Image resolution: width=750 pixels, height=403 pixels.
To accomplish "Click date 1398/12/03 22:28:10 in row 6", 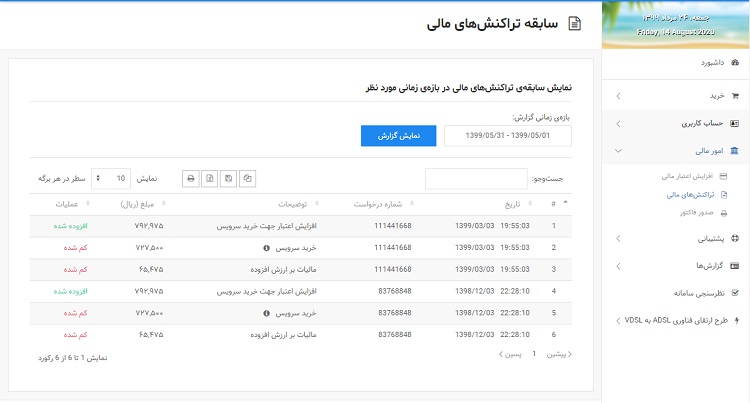I will point(492,335).
